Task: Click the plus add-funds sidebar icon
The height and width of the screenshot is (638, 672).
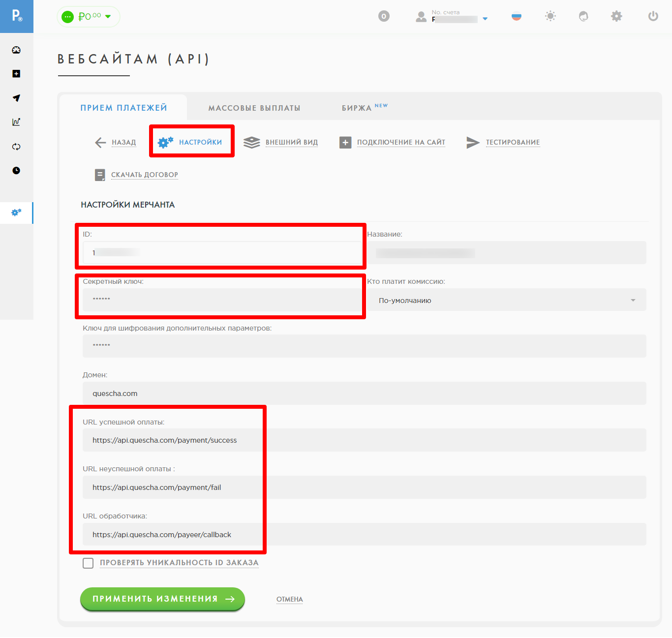Action: tap(16, 74)
